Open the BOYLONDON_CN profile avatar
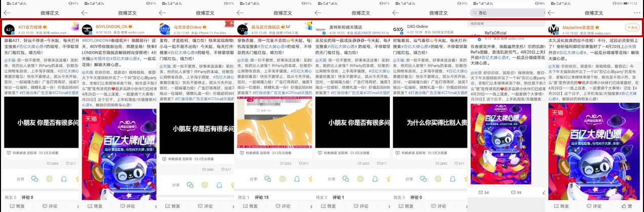The width and height of the screenshot is (644, 212). click(x=87, y=29)
